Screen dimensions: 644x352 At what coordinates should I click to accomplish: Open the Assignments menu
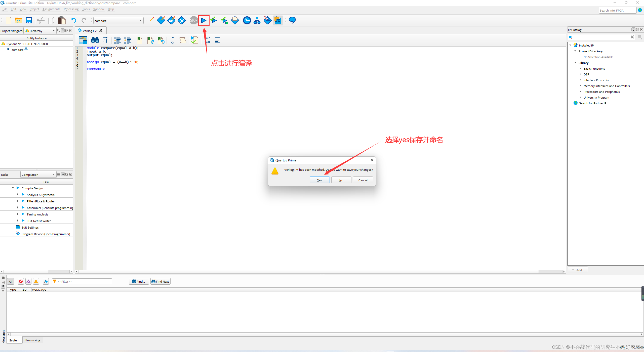point(51,9)
